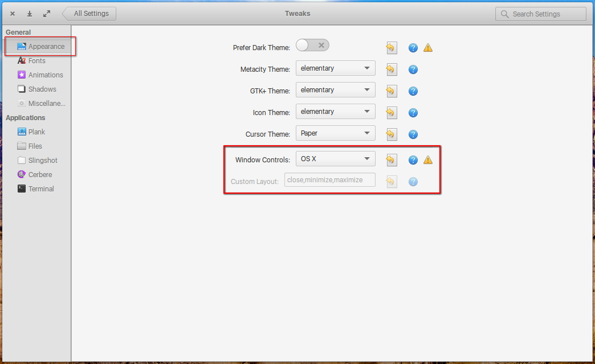Expand the Metacity Theme dropdown
The width and height of the screenshot is (595, 364).
point(336,68)
